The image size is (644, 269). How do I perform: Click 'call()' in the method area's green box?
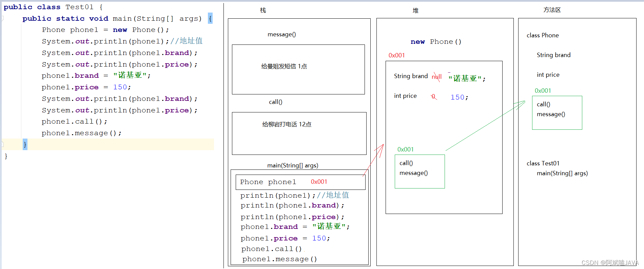point(543,104)
